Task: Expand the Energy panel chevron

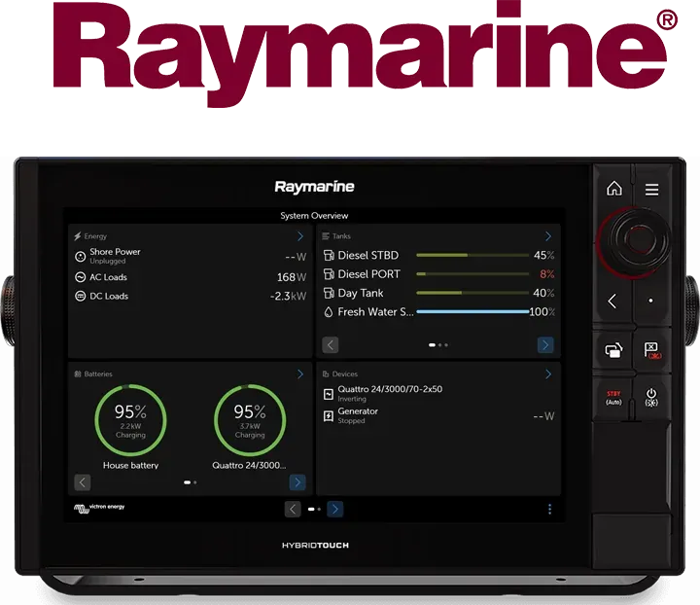Action: (300, 236)
